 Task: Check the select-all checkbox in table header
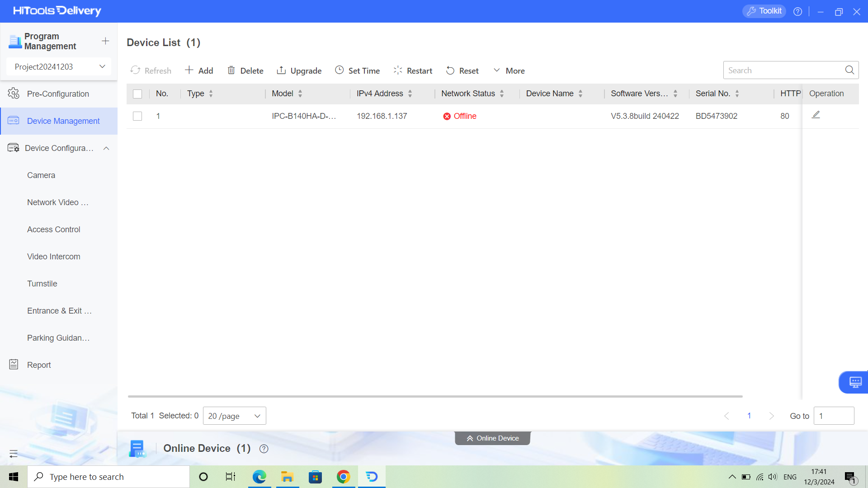[137, 94]
